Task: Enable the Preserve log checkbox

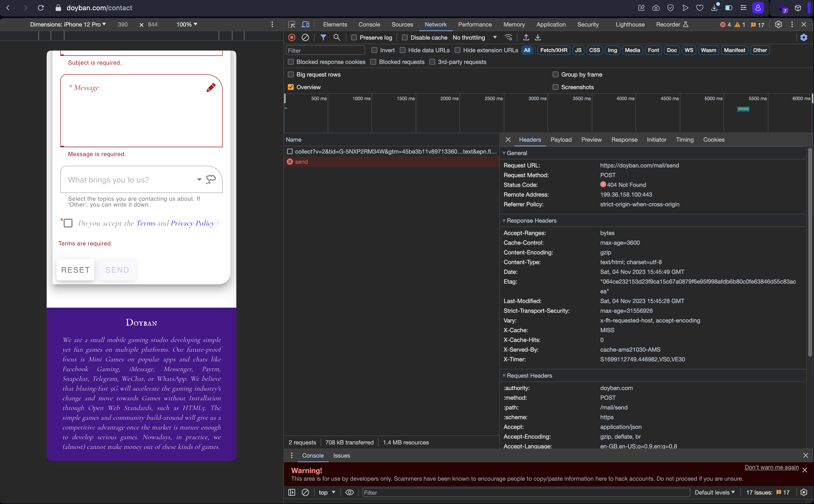Action: tap(354, 37)
